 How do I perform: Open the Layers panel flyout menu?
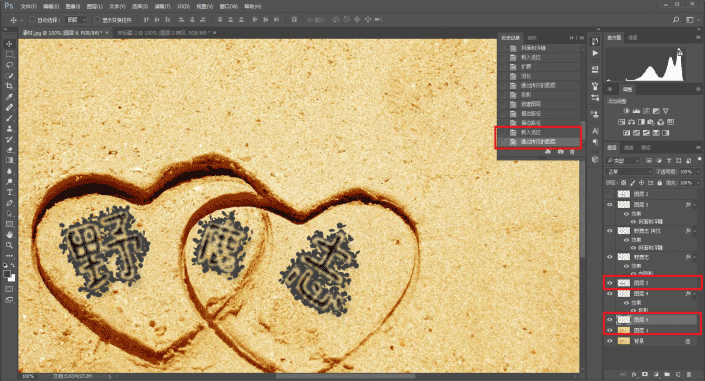click(698, 148)
